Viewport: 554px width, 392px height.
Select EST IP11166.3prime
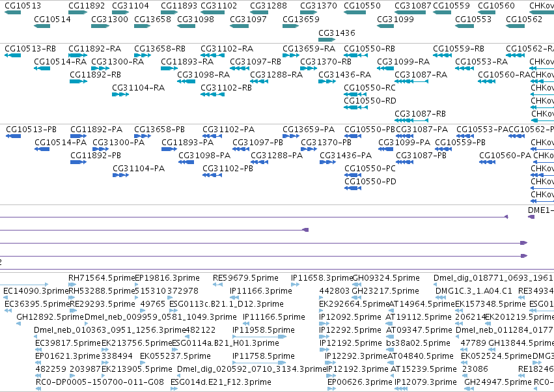tap(261, 291)
